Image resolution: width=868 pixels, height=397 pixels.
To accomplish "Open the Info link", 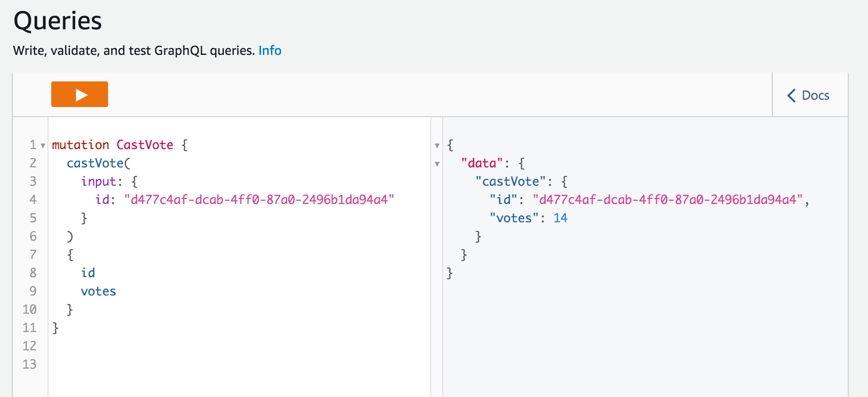I will click(270, 50).
